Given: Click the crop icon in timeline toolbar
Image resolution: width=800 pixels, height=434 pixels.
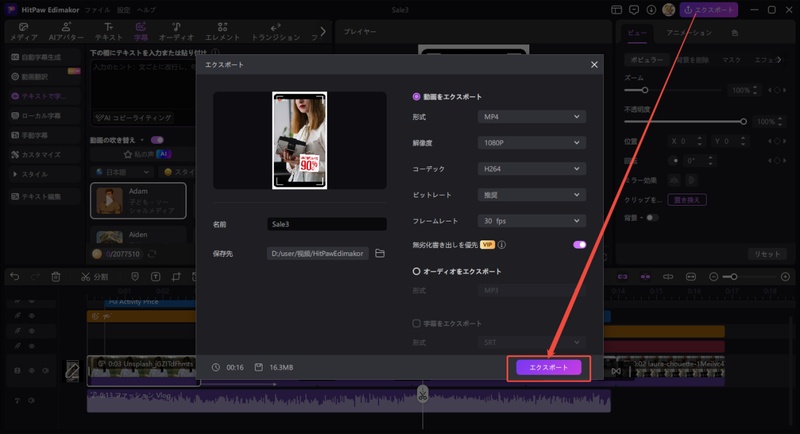Looking at the screenshot, I should tap(176, 276).
